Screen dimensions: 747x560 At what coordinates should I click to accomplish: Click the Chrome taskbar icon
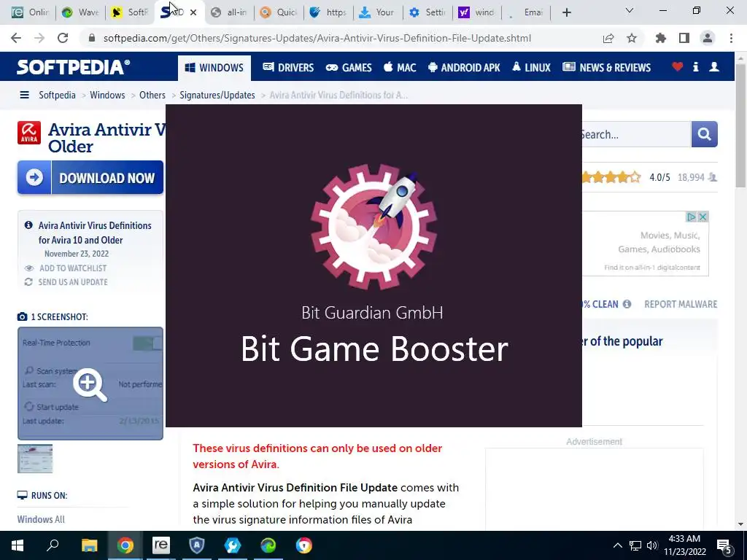click(125, 545)
